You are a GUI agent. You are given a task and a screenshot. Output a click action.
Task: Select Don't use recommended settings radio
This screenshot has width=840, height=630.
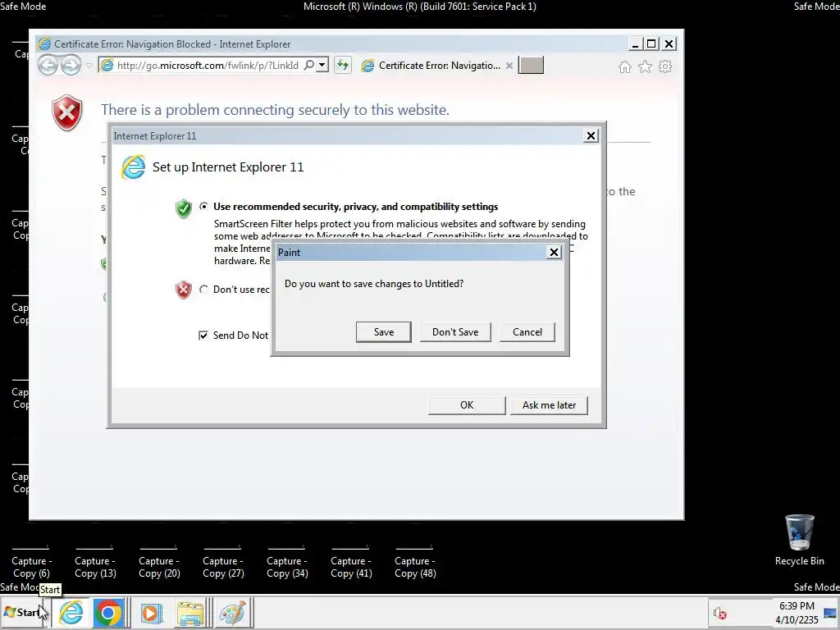[x=203, y=290]
